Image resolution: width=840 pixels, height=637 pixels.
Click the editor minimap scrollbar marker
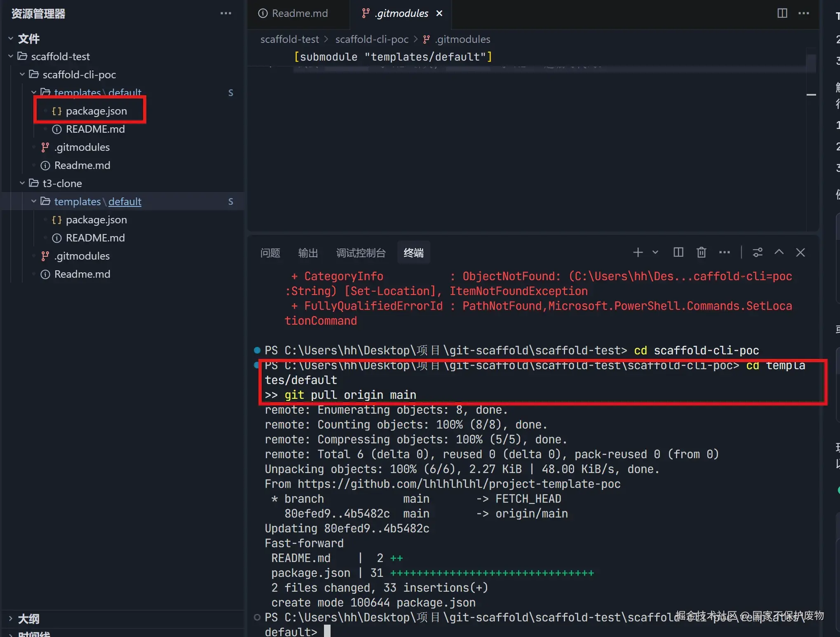(x=811, y=95)
